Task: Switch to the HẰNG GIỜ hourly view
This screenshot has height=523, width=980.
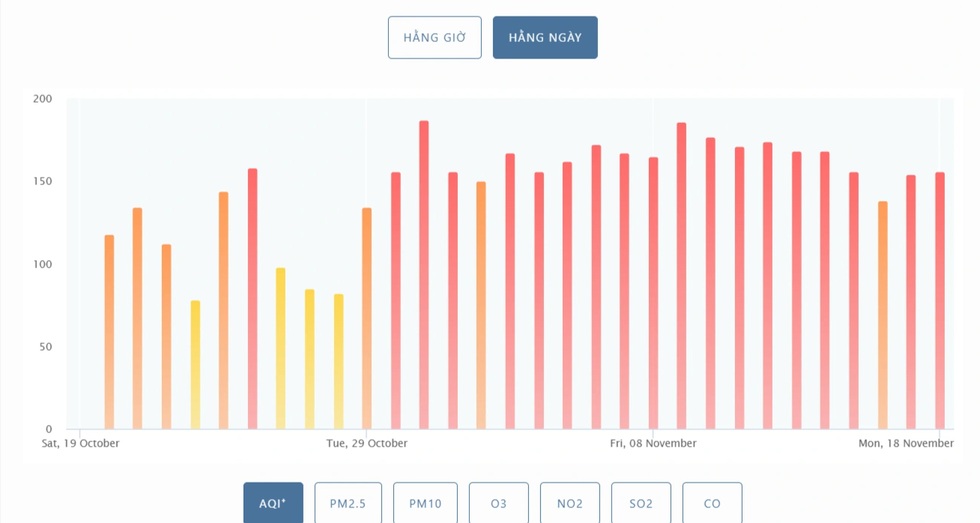Action: [x=434, y=38]
